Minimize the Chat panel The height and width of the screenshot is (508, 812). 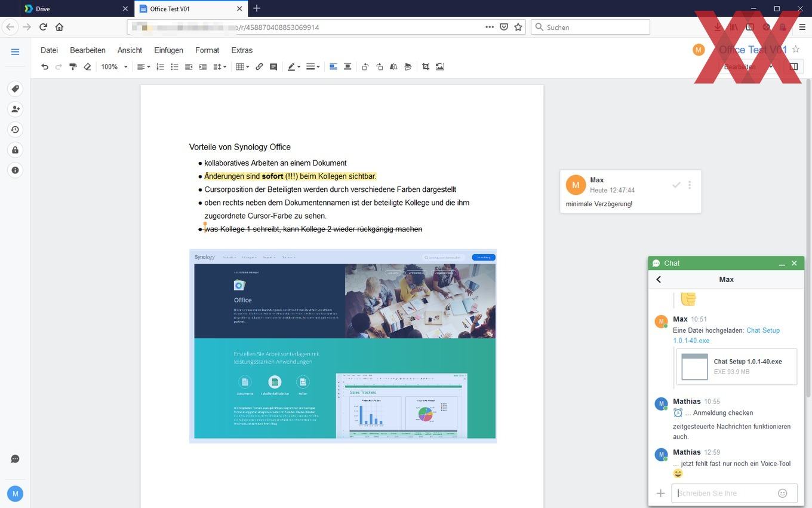point(782,264)
